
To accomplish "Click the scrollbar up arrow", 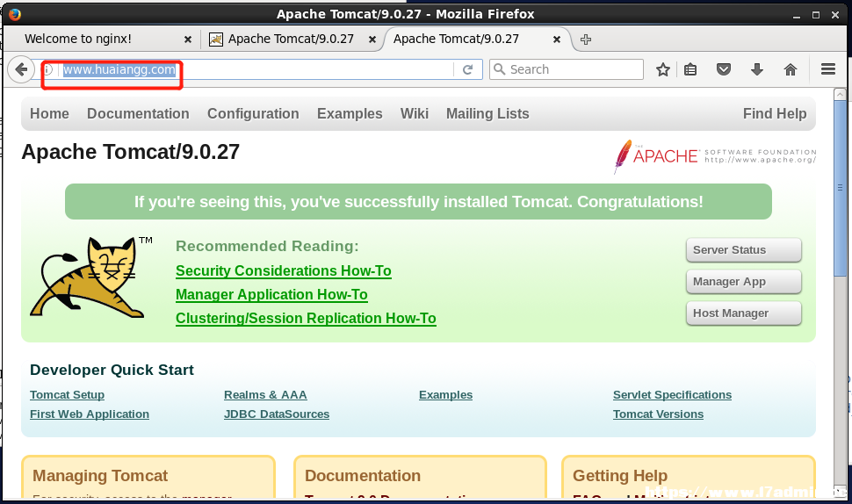I will 840,95.
